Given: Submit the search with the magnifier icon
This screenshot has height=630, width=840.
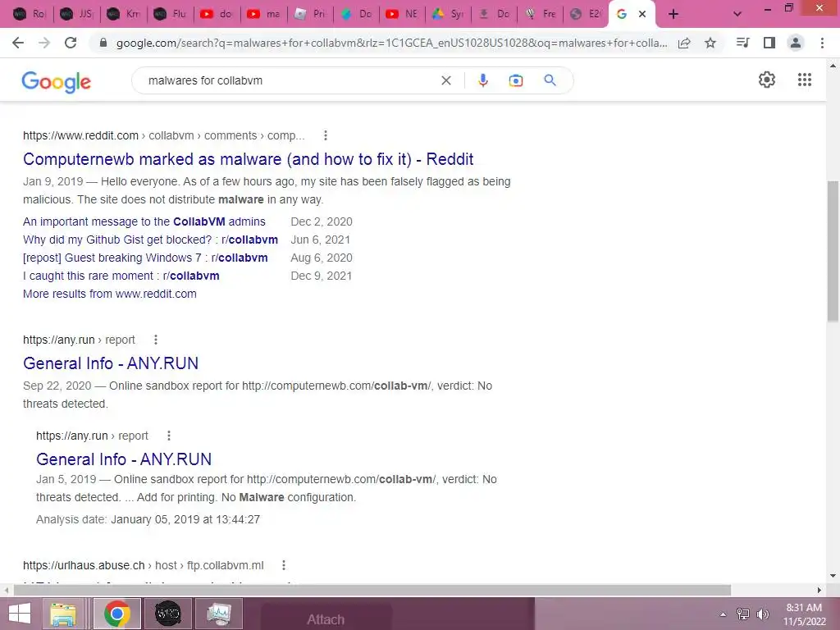Looking at the screenshot, I should 550,80.
